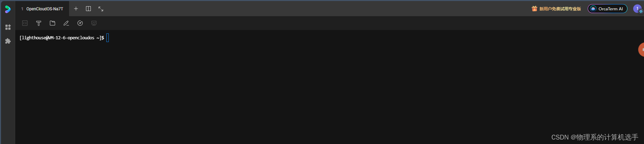Click the monitor performance chart icon
Viewport: 644px width, 144px height.
click(94, 23)
